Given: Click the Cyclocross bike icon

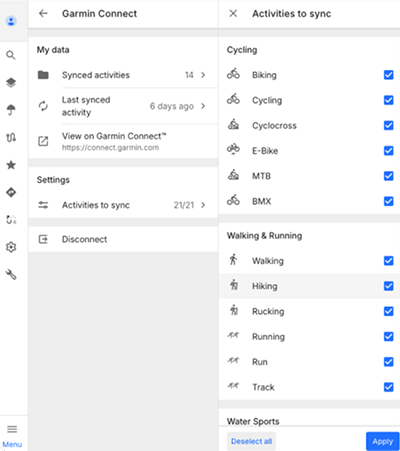Looking at the screenshot, I should [x=233, y=125].
